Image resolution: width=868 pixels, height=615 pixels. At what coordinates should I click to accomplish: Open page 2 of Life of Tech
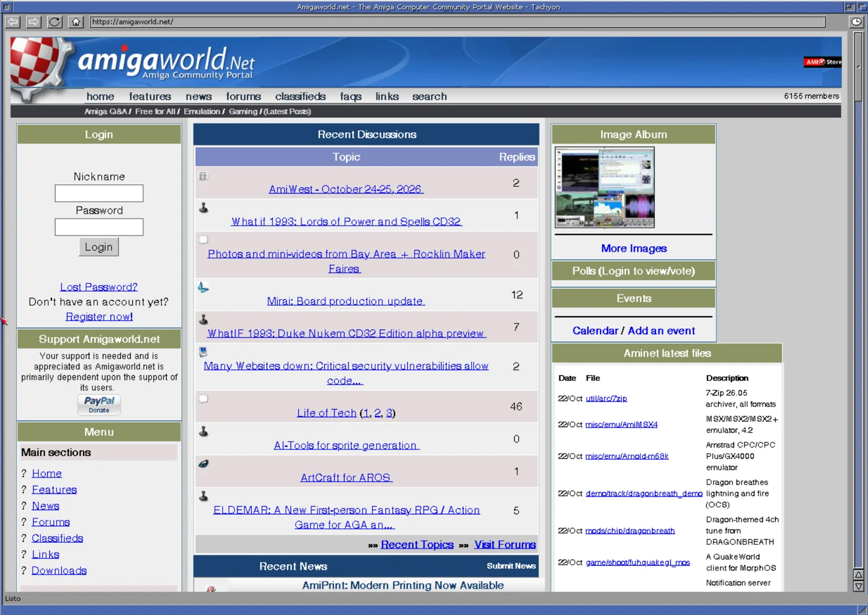click(378, 413)
